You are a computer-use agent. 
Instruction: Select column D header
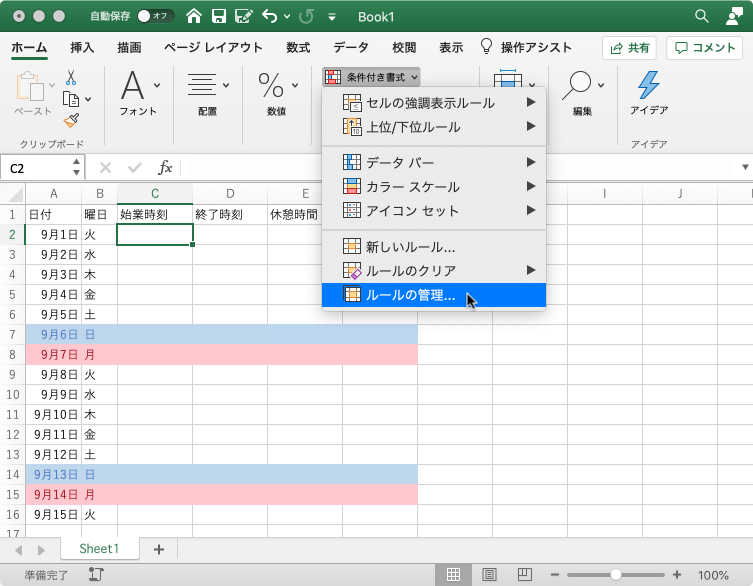pyautogui.click(x=230, y=194)
